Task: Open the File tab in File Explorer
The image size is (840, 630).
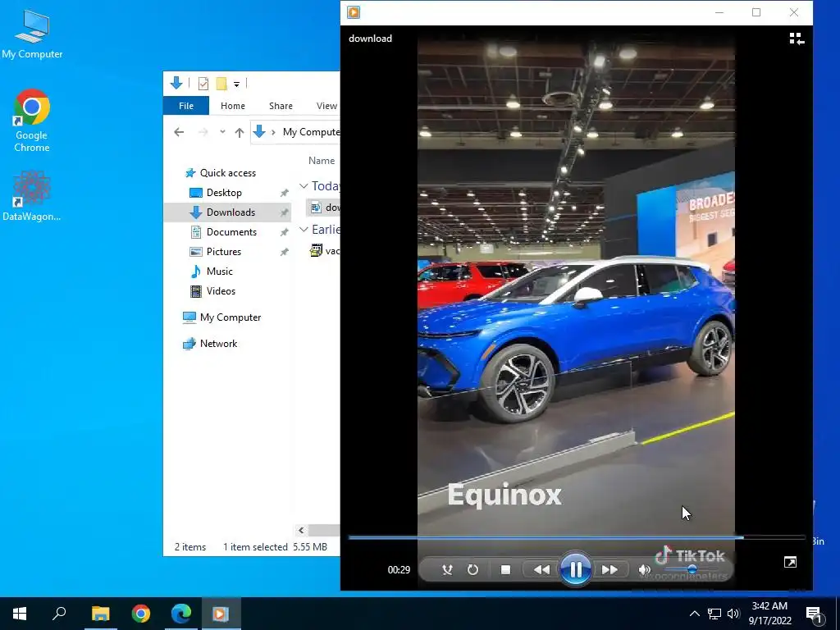Action: click(186, 106)
